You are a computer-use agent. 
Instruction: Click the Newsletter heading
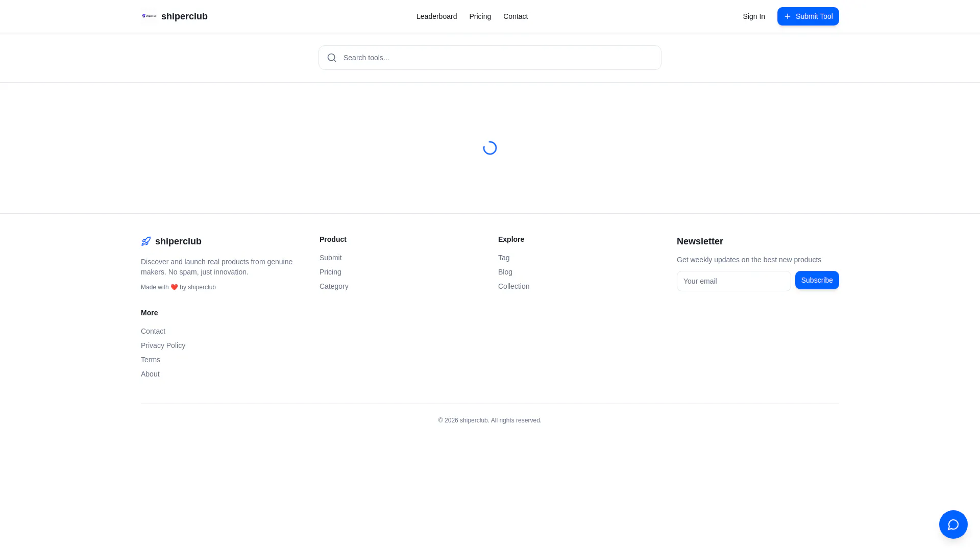[700, 241]
